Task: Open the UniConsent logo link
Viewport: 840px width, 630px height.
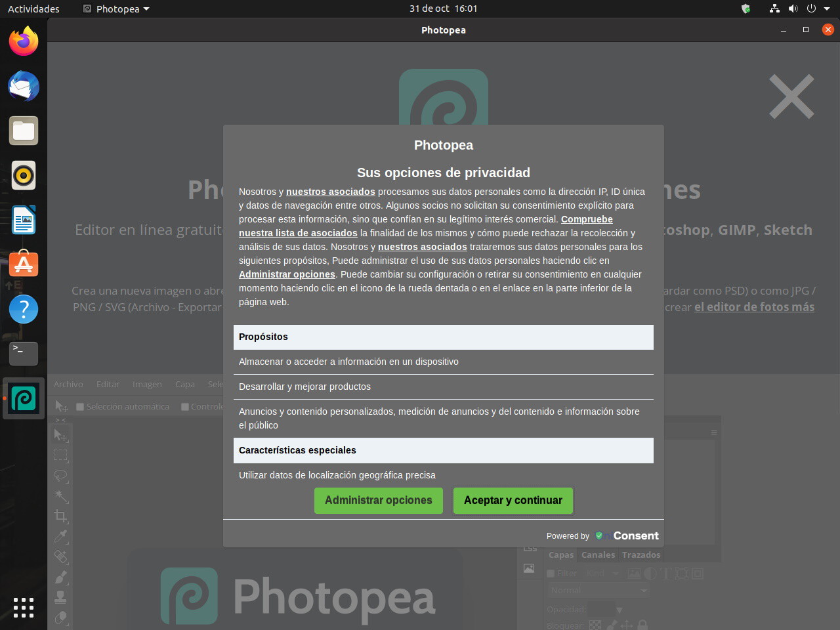Action: (x=627, y=535)
